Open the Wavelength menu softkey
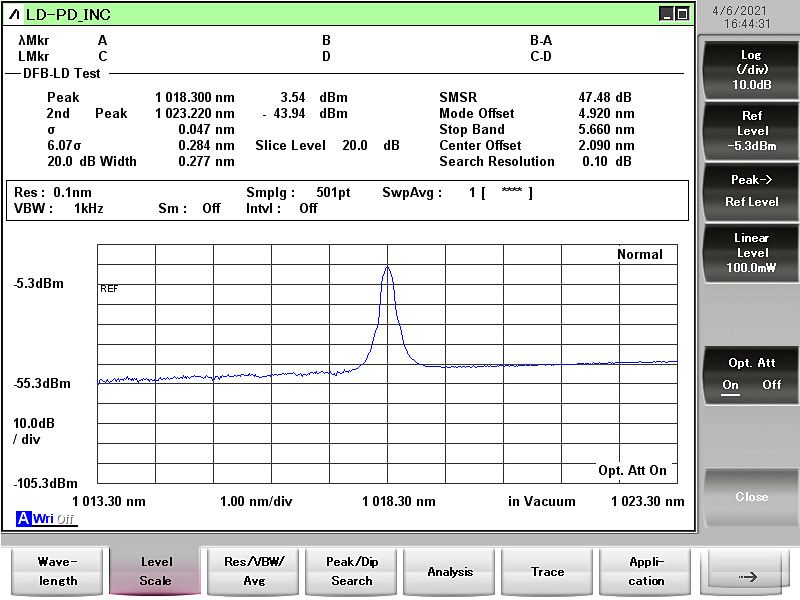 tap(57, 571)
